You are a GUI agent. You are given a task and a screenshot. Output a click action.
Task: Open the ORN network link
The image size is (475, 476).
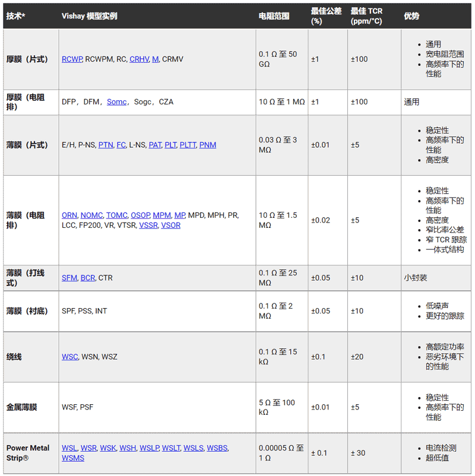[69, 215]
